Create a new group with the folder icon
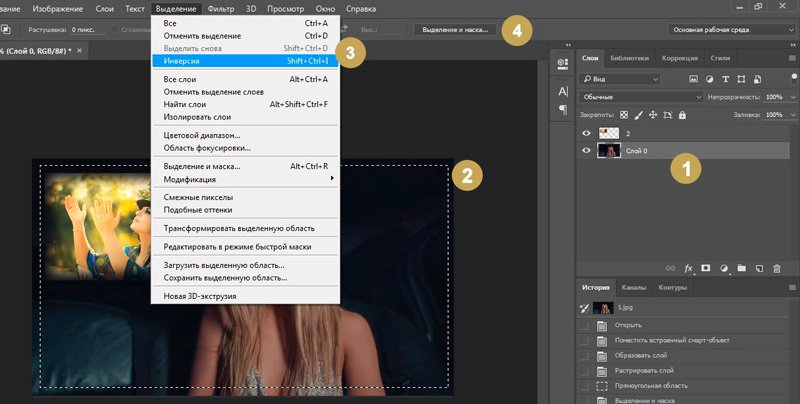The height and width of the screenshot is (404, 800). click(x=741, y=268)
